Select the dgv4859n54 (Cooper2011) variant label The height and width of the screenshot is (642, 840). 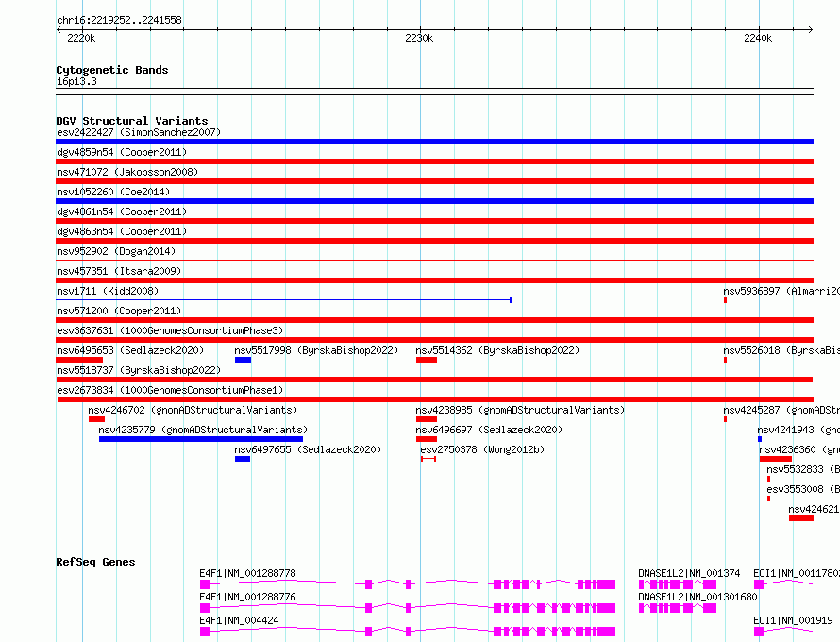point(122,152)
